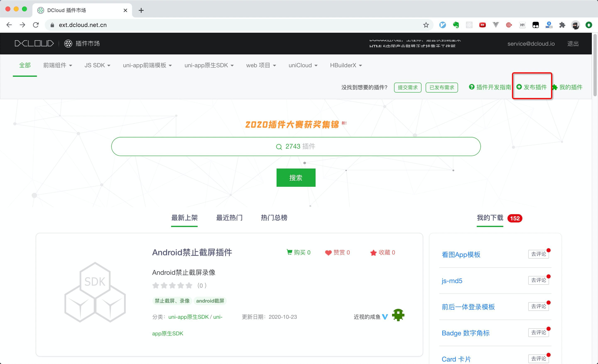Expand the web 项目 dropdown

[x=261, y=66]
